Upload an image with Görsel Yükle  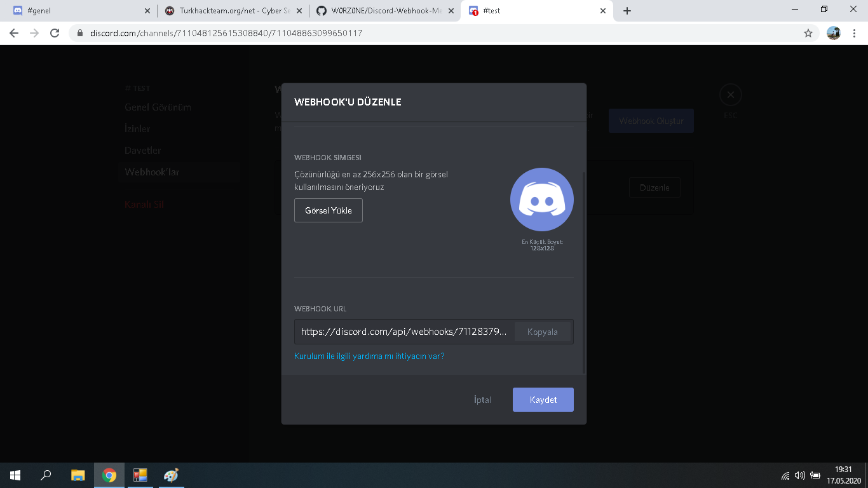point(329,210)
